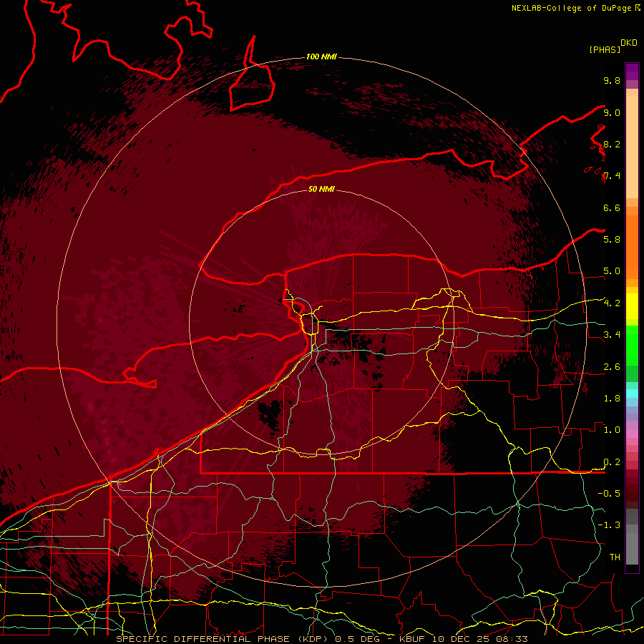Select the -1.3 legend value
This screenshot has width=644, height=644.
click(609, 525)
